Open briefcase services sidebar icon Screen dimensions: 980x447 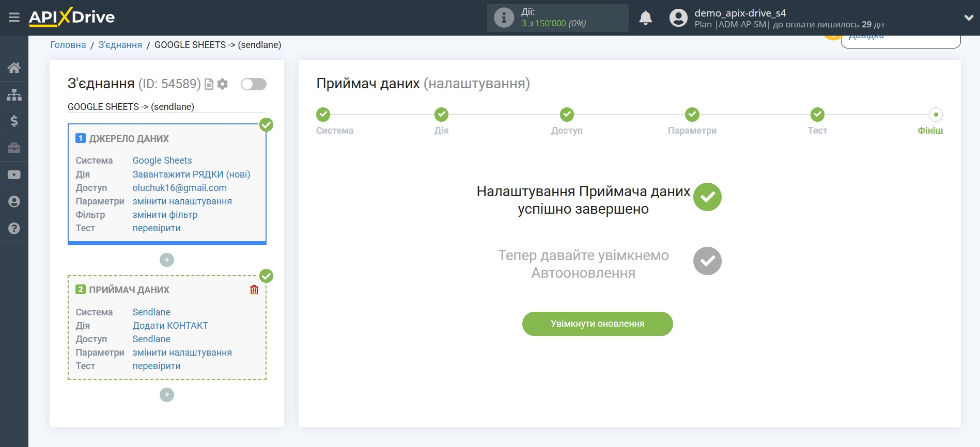(14, 148)
